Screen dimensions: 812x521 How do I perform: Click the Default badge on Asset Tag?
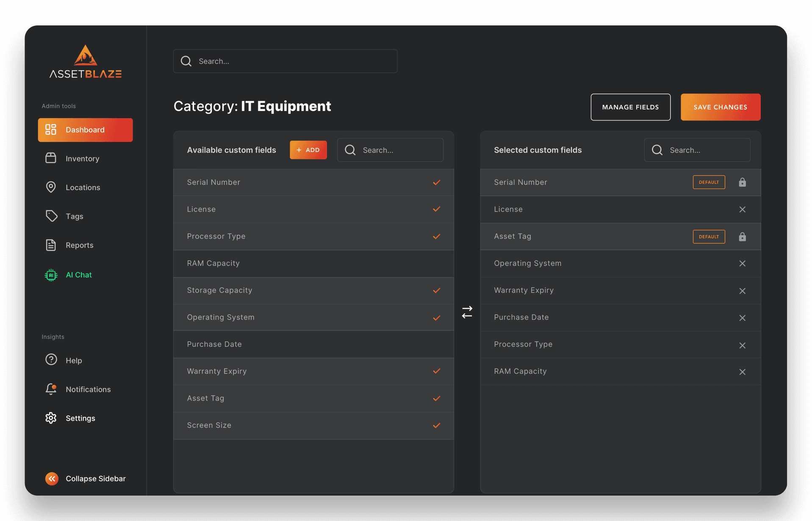[x=709, y=236]
